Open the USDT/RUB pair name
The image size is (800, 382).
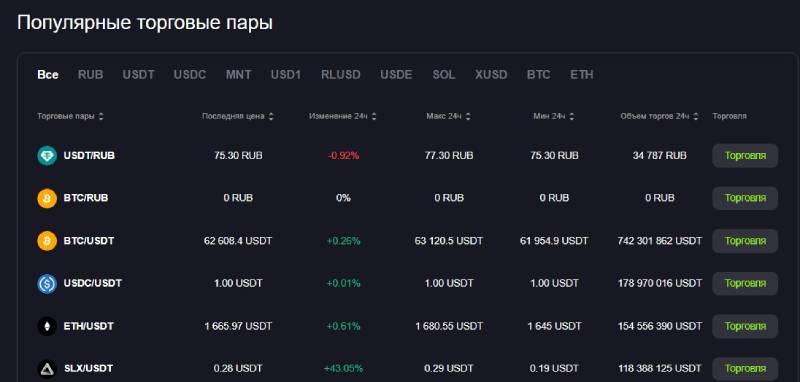tap(89, 156)
